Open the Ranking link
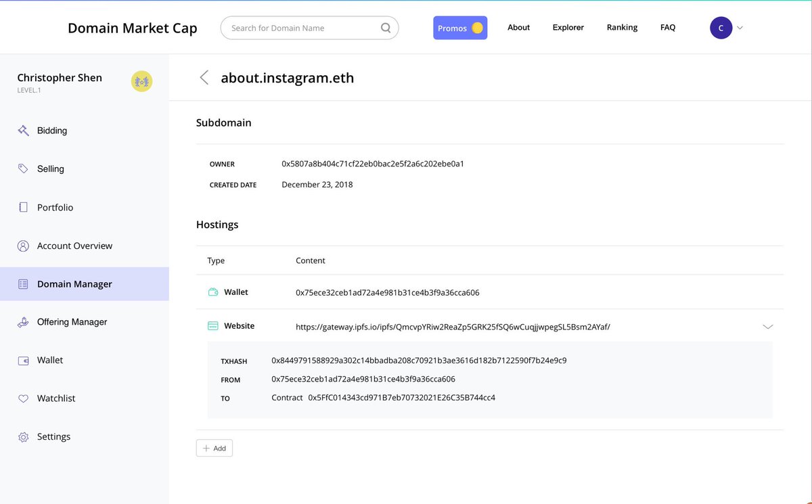812x504 pixels. (x=622, y=28)
